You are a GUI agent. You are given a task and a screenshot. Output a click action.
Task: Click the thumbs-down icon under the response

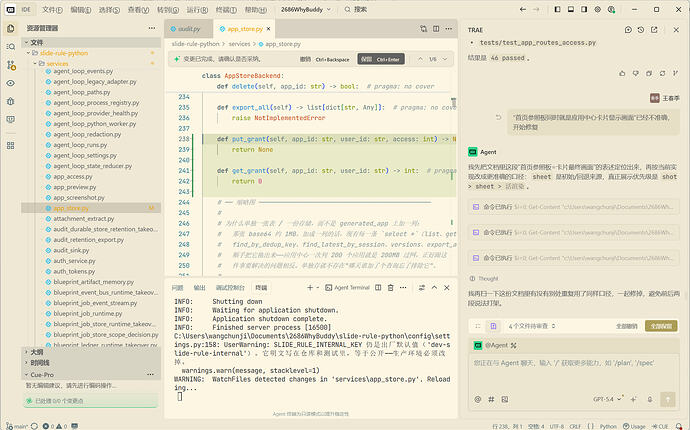pos(635,74)
